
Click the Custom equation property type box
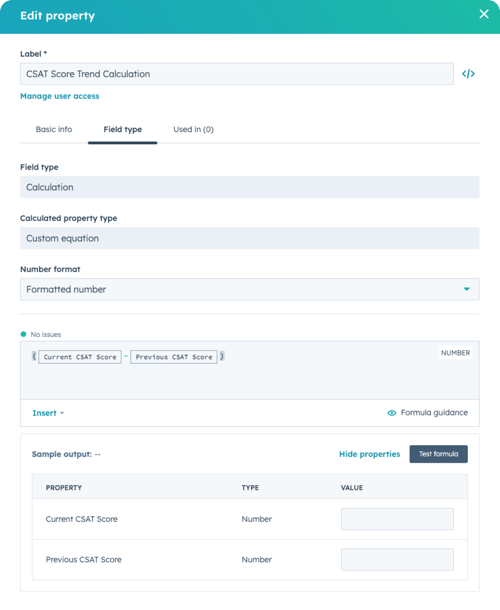point(250,238)
